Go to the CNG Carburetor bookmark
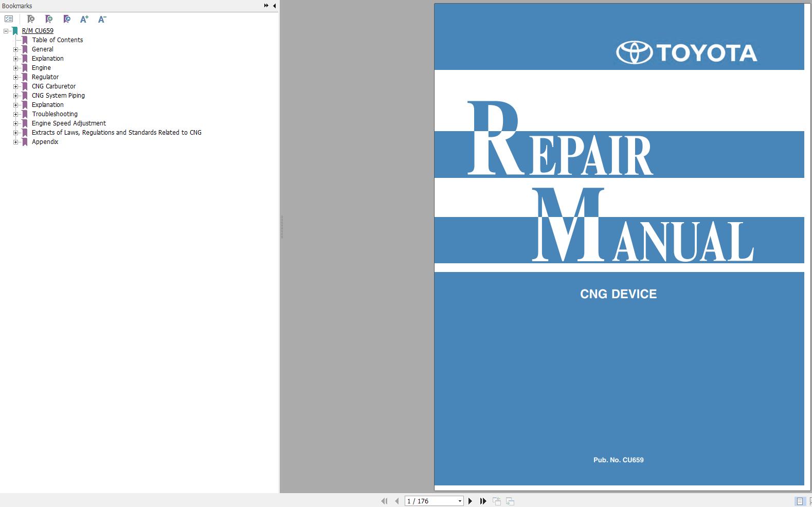 (x=53, y=86)
